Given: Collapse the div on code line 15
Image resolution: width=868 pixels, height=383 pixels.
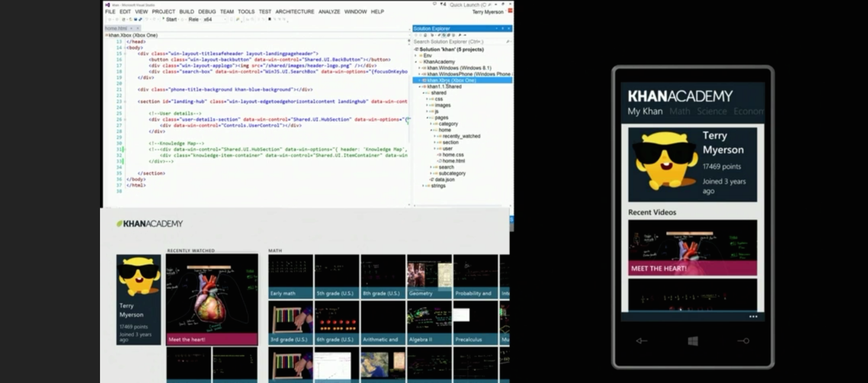Looking at the screenshot, I should click(125, 53).
